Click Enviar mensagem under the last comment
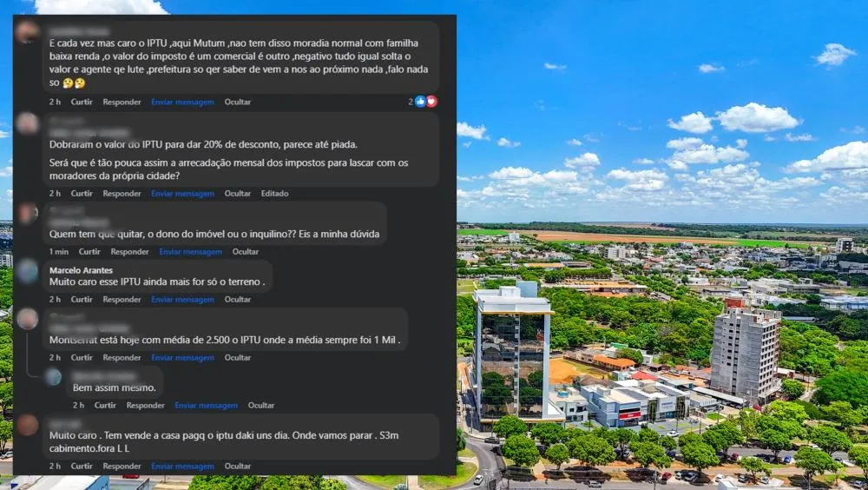868x490 pixels. click(x=182, y=467)
